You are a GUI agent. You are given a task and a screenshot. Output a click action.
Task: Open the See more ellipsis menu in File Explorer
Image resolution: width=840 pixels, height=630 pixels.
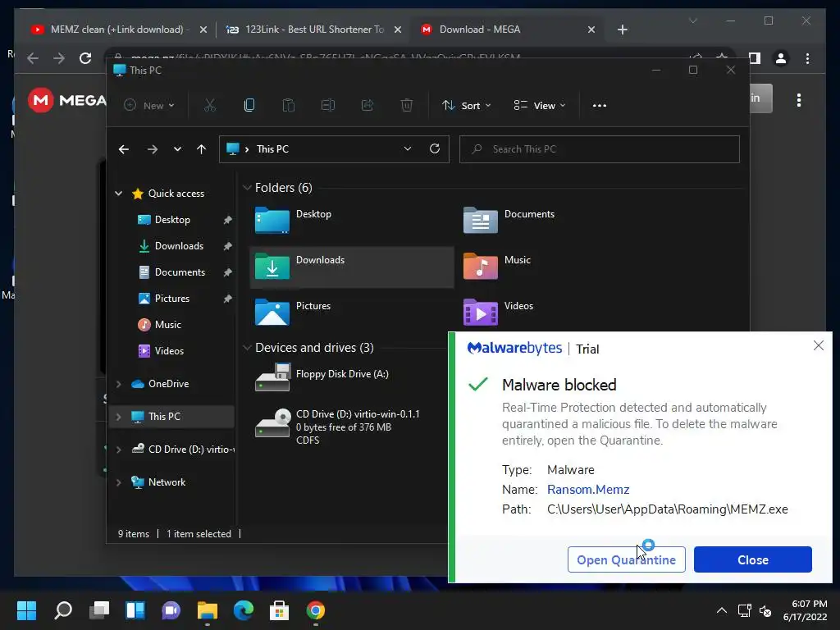click(x=600, y=106)
